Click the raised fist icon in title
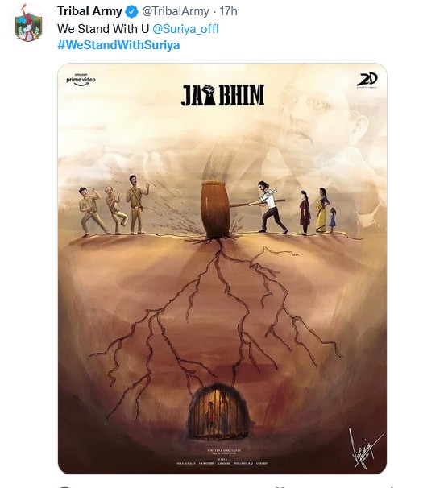 pos(209,95)
